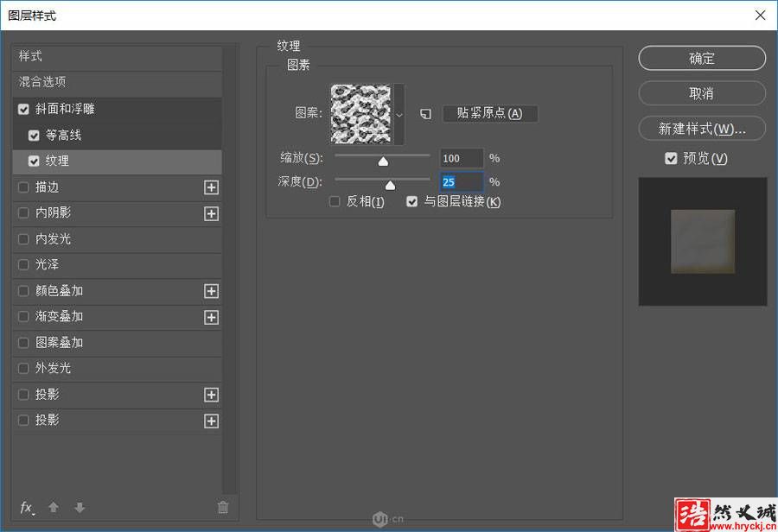
Task: Uncheck 斜面和浮雕 checkbox
Action: 23,109
